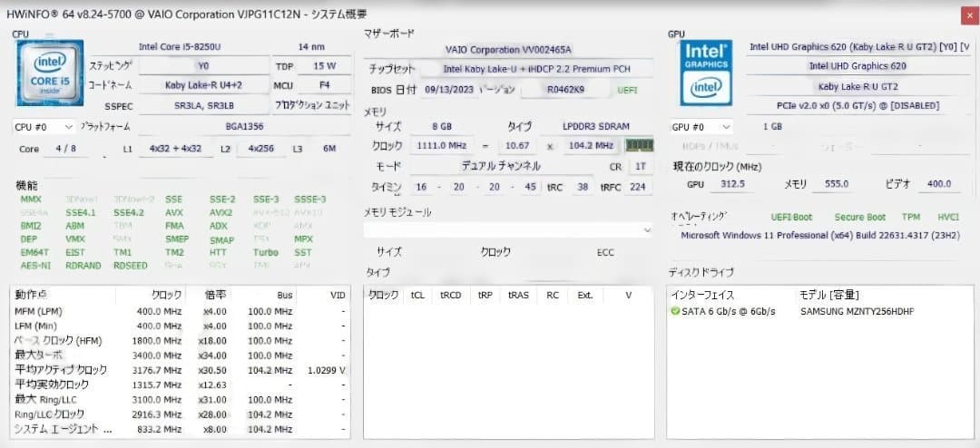Select the LFM (Min) clock row
Screen dimensions: 980x448
click(x=180, y=326)
